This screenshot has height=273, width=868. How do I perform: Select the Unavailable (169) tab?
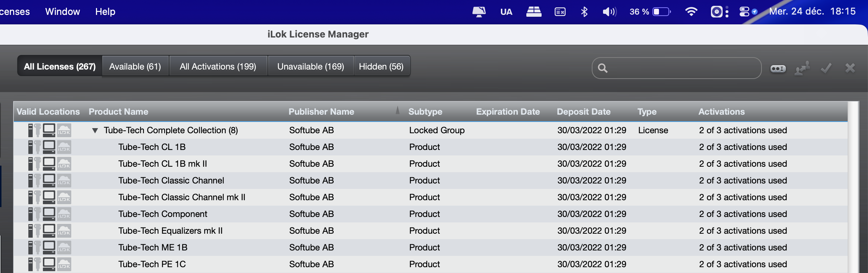311,67
